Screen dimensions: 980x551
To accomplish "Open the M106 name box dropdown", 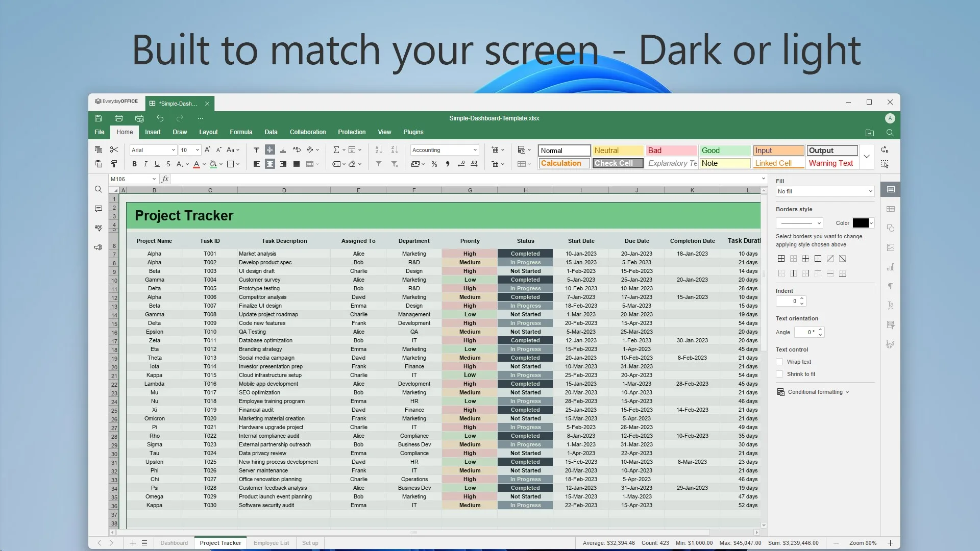I will [154, 179].
